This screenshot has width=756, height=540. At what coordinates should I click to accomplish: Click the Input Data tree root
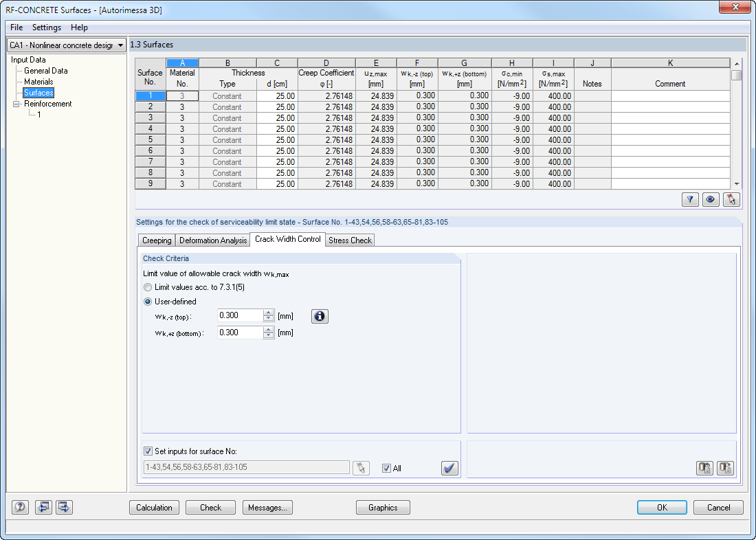(28, 60)
